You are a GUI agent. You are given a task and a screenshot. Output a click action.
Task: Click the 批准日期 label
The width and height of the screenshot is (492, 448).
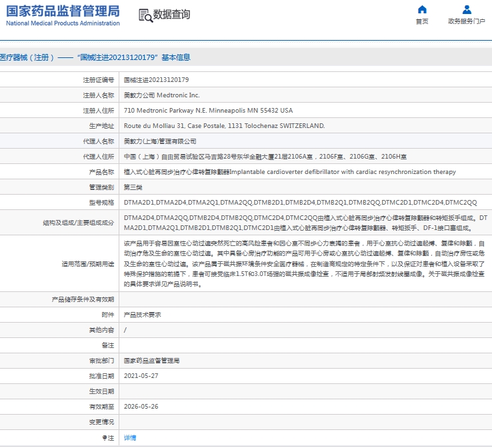101,376
